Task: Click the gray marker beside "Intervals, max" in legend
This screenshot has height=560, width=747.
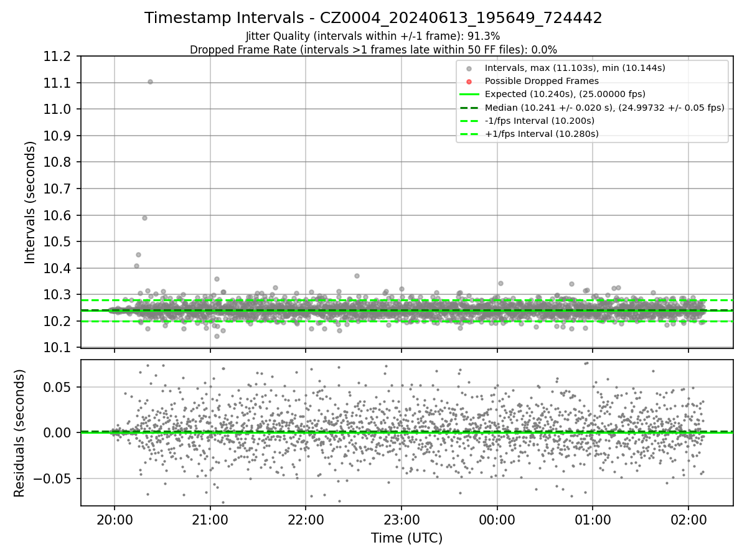Action: tap(469, 68)
